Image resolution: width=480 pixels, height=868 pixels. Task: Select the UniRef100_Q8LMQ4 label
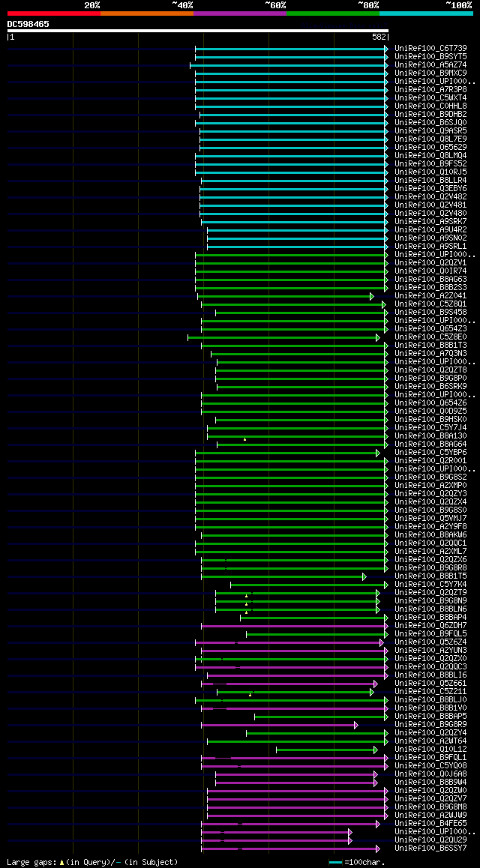coord(430,156)
